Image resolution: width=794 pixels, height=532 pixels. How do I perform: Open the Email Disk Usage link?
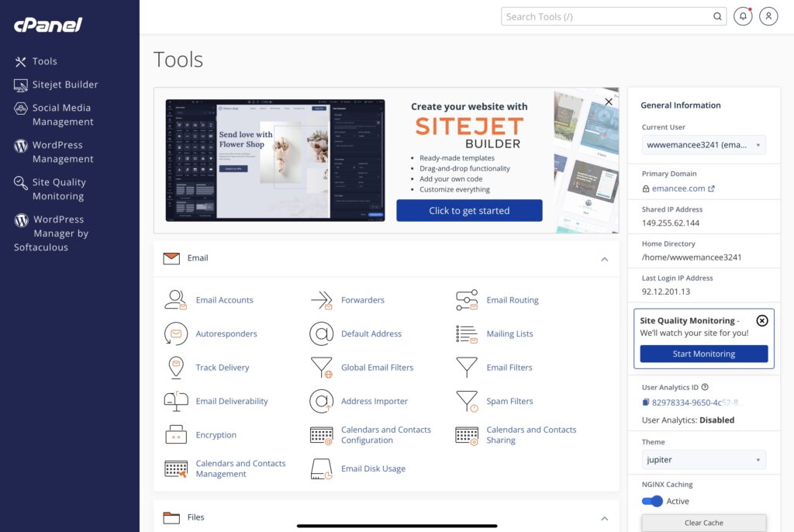pos(373,468)
